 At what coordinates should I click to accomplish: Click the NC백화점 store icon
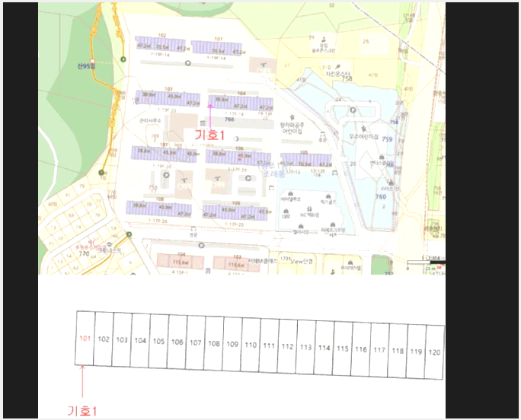pos(310,208)
